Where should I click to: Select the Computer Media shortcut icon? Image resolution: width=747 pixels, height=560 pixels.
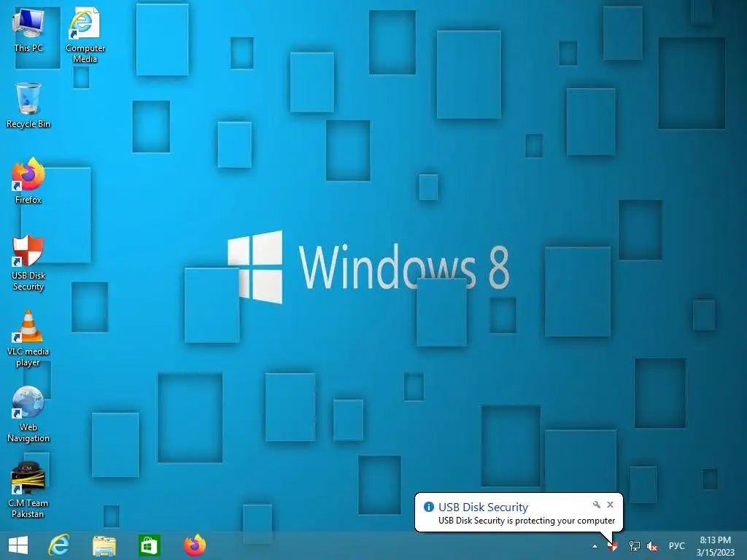[85, 35]
